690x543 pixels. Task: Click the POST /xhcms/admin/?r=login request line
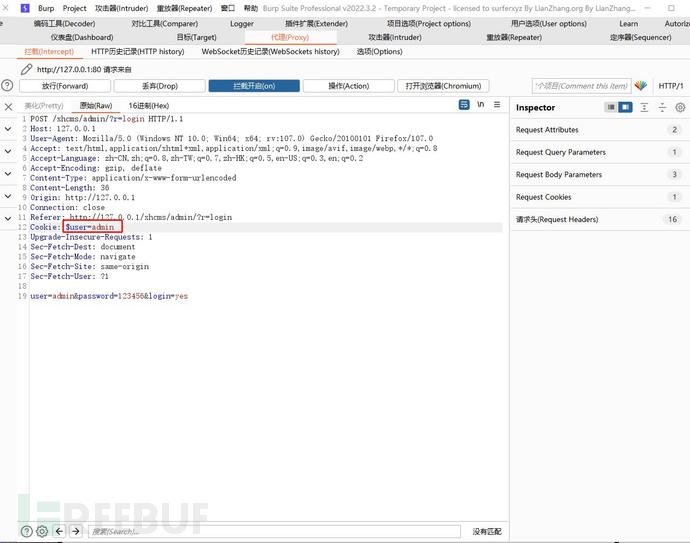point(106,119)
